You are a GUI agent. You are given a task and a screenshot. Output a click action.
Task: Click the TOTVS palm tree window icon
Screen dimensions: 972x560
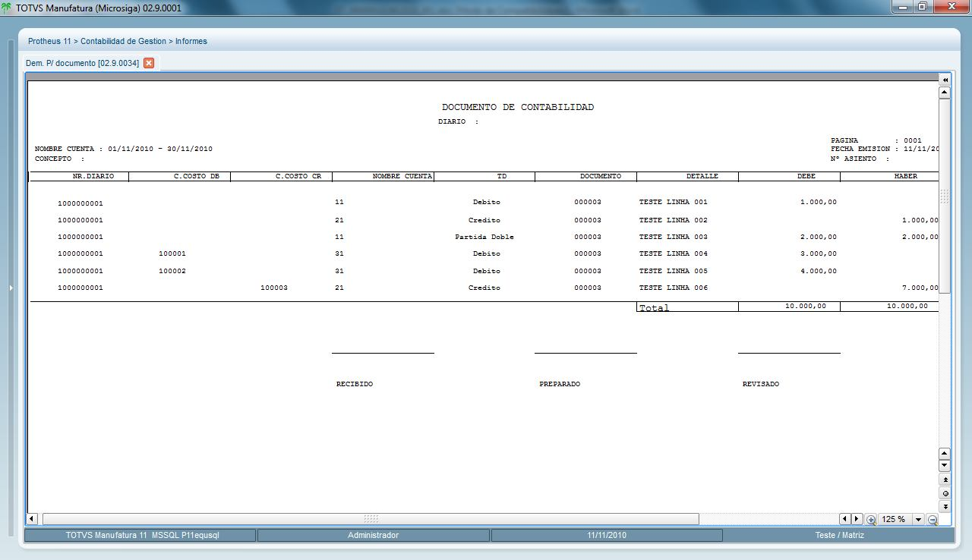[7, 8]
